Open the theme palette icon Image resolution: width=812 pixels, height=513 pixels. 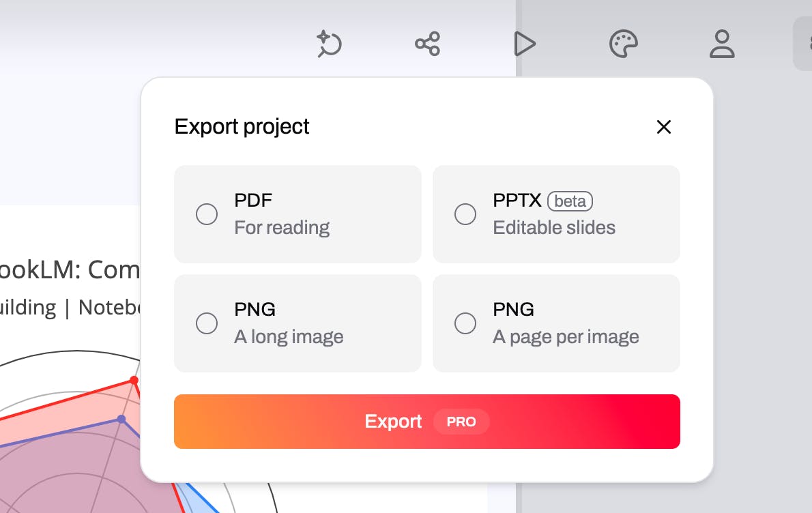[623, 44]
